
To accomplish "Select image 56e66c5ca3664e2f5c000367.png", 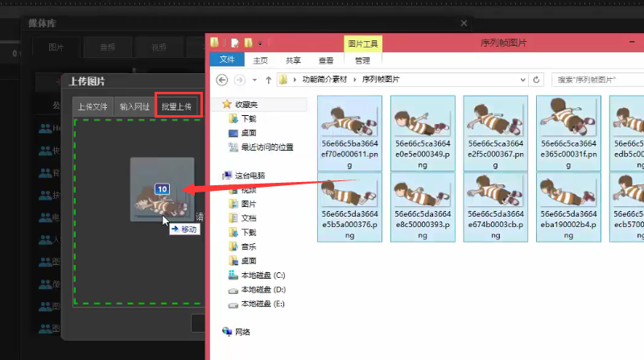I will coord(495,133).
